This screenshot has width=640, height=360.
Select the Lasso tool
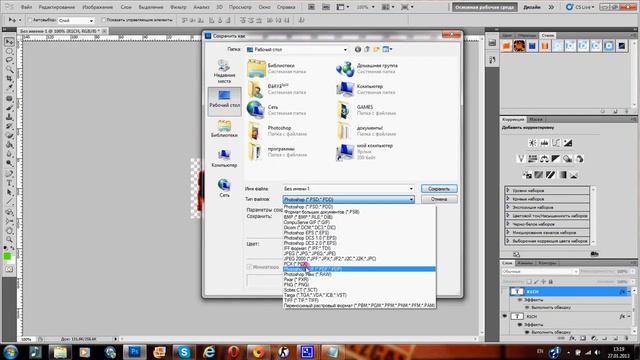[9, 60]
